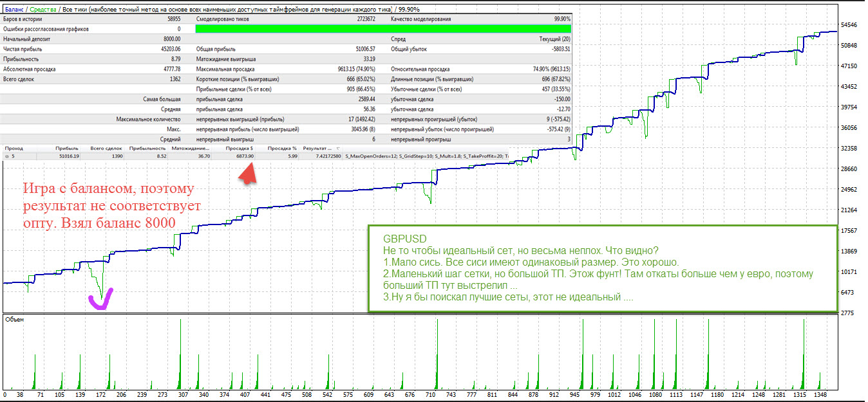Click the 8000.00 initial deposit value
Image resolution: width=868 pixels, height=402 pixels.
click(171, 39)
